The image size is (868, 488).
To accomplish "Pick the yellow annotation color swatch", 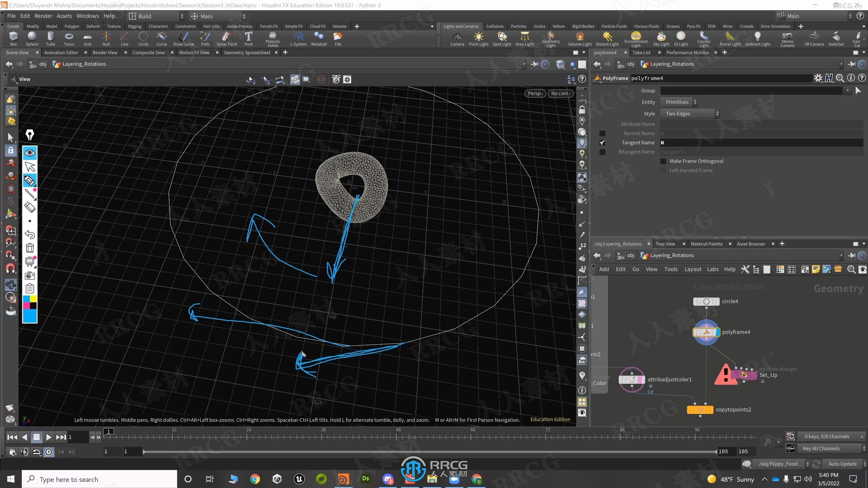I will 33,299.
